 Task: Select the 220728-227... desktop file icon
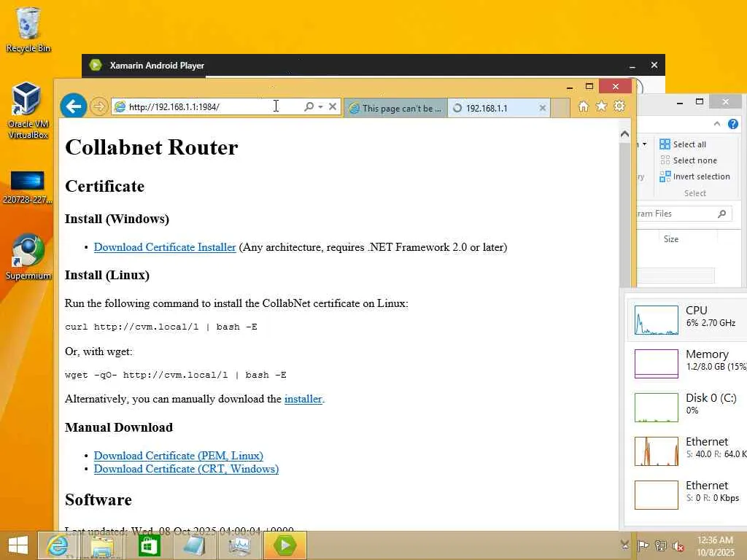pos(28,187)
